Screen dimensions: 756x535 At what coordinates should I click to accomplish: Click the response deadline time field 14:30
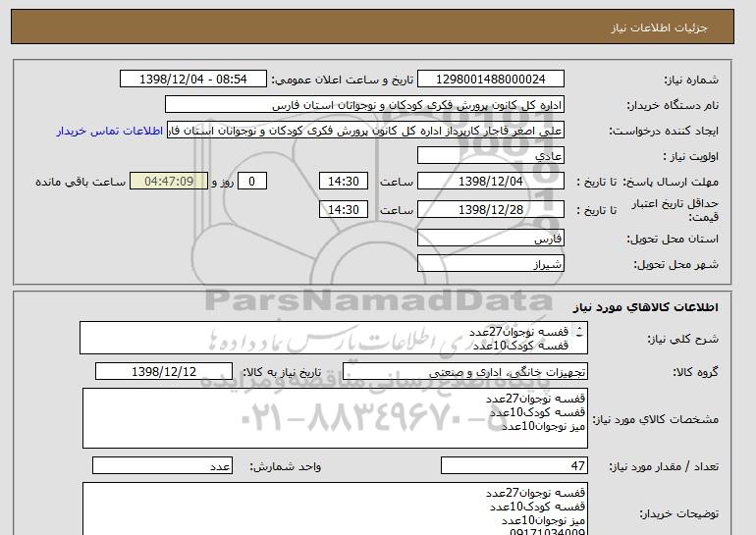coord(344,182)
